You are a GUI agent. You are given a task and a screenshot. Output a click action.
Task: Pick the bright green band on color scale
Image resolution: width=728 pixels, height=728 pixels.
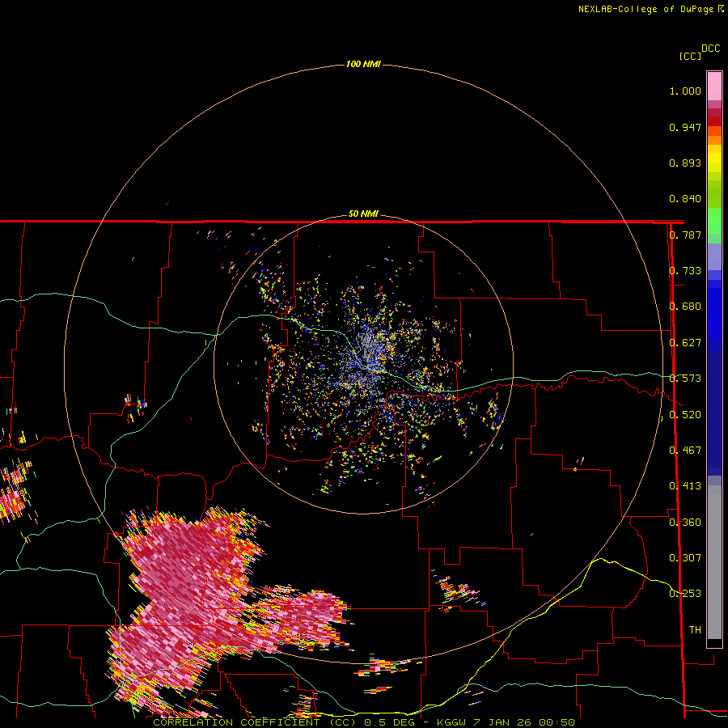(714, 221)
